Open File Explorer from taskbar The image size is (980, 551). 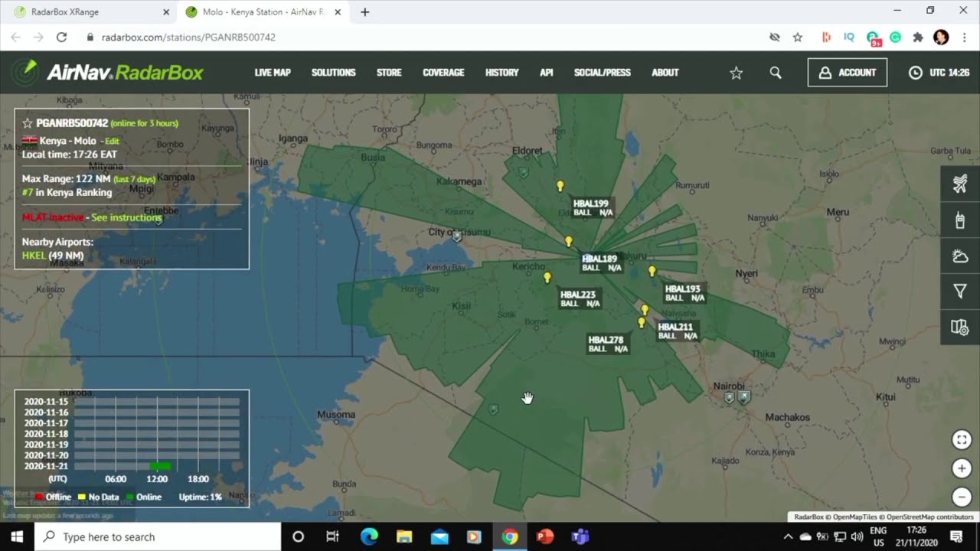point(404,536)
